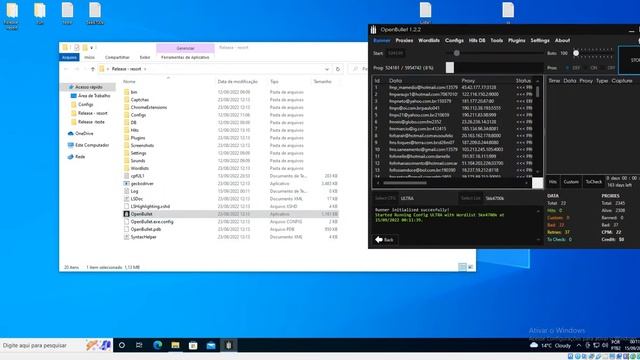Adjust the Bots slider handle
The image size is (640, 360).
pos(576,53)
